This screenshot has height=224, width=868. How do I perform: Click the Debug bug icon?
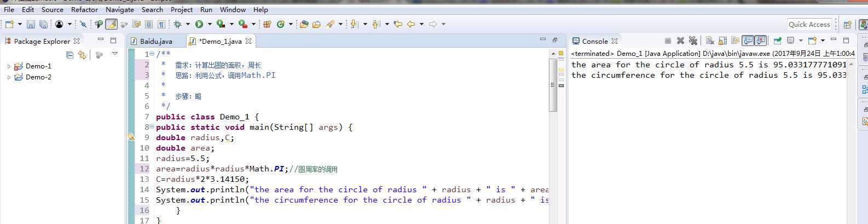[x=177, y=24]
